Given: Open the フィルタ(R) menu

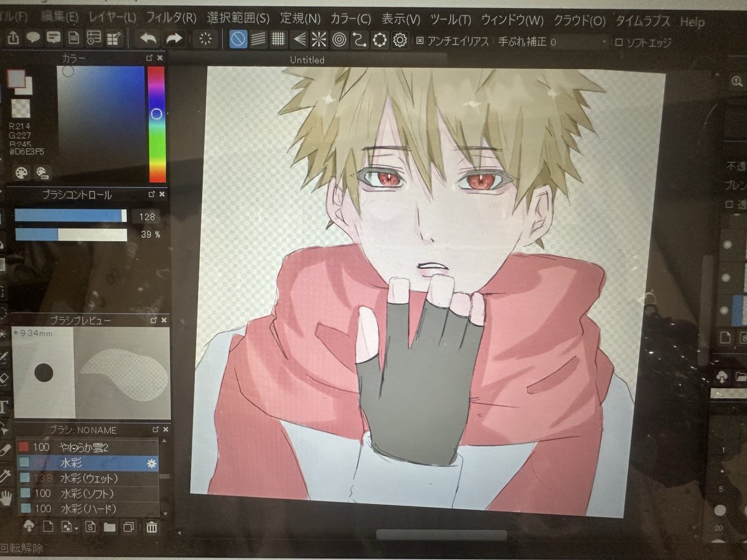Looking at the screenshot, I should [171, 17].
